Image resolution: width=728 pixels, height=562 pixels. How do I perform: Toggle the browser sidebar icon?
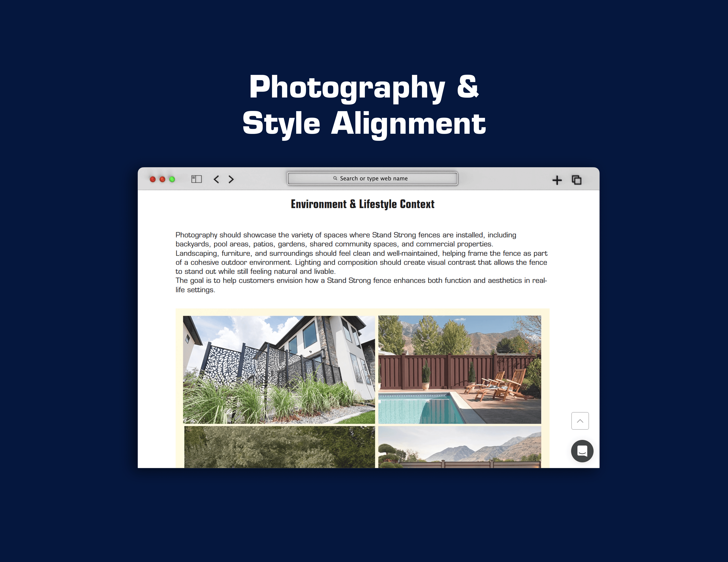[x=196, y=179]
